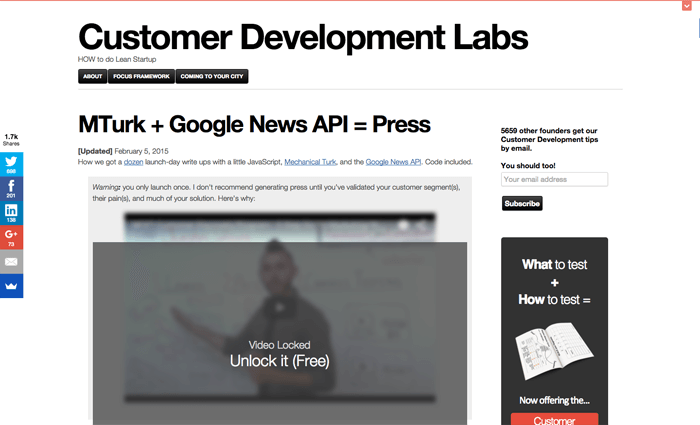This screenshot has height=425, width=700.
Task: Open the article title MTurk + Google News API
Action: [254, 124]
